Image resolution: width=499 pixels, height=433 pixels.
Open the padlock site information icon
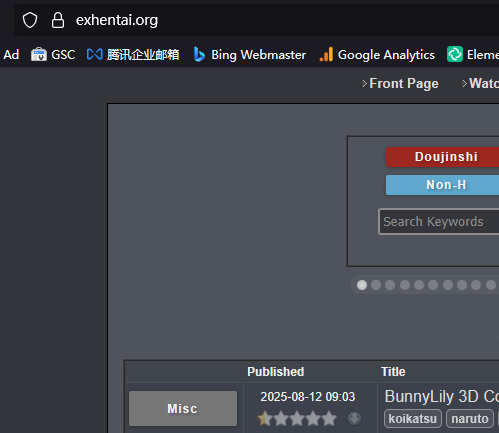(58, 20)
